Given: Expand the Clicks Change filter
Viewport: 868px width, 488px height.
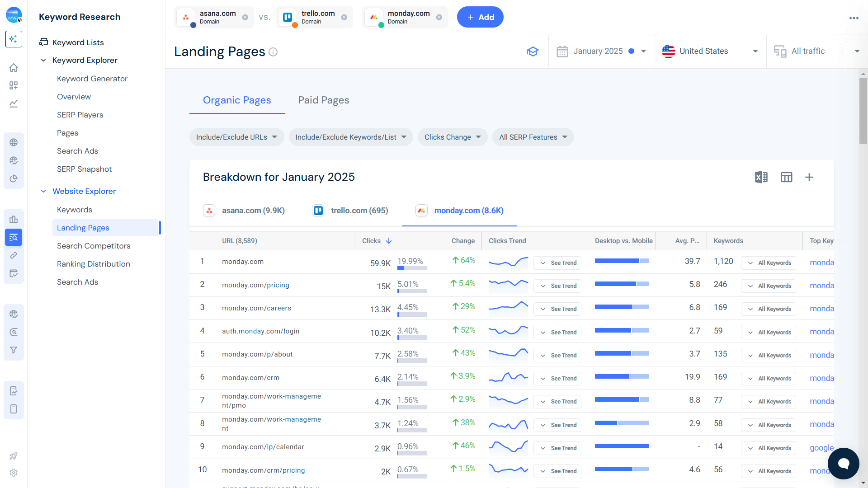Looking at the screenshot, I should 452,137.
